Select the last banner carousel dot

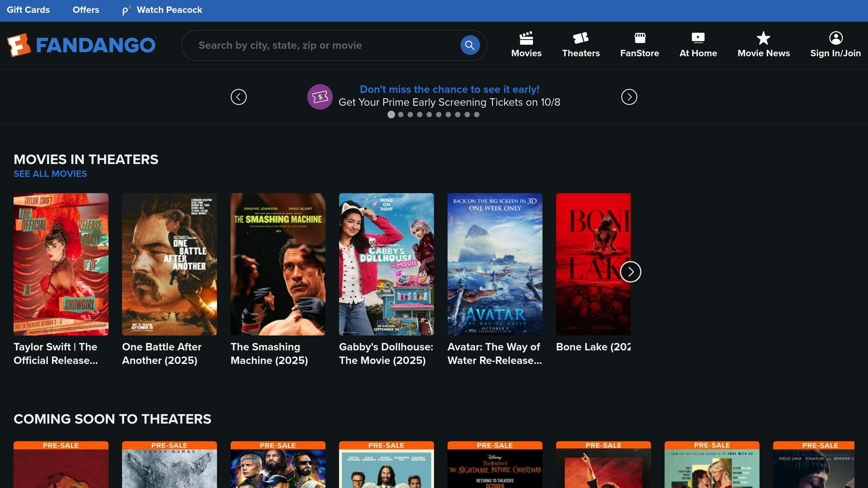pyautogui.click(x=476, y=115)
